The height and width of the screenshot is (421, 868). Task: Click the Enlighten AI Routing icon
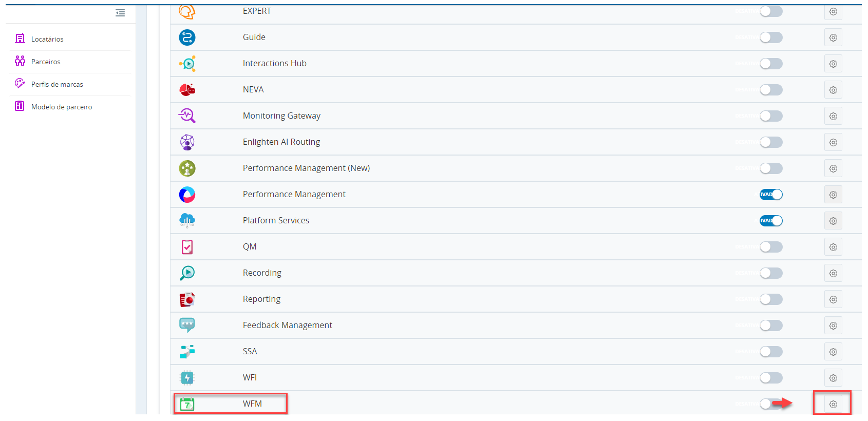coord(187,142)
